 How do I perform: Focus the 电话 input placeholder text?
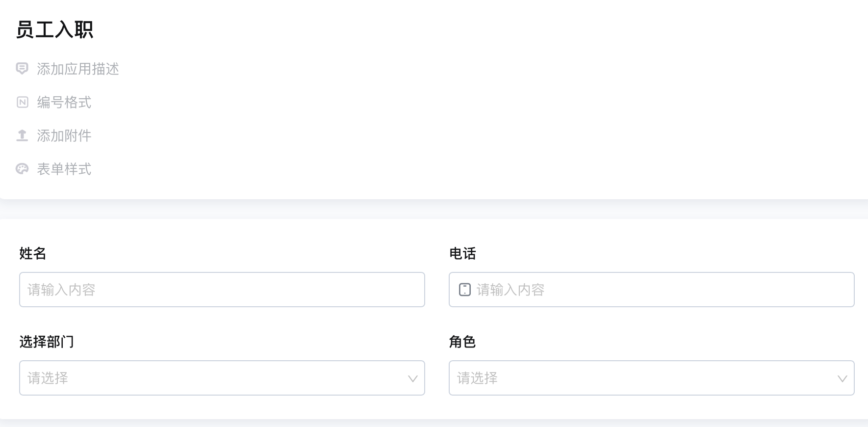point(511,290)
